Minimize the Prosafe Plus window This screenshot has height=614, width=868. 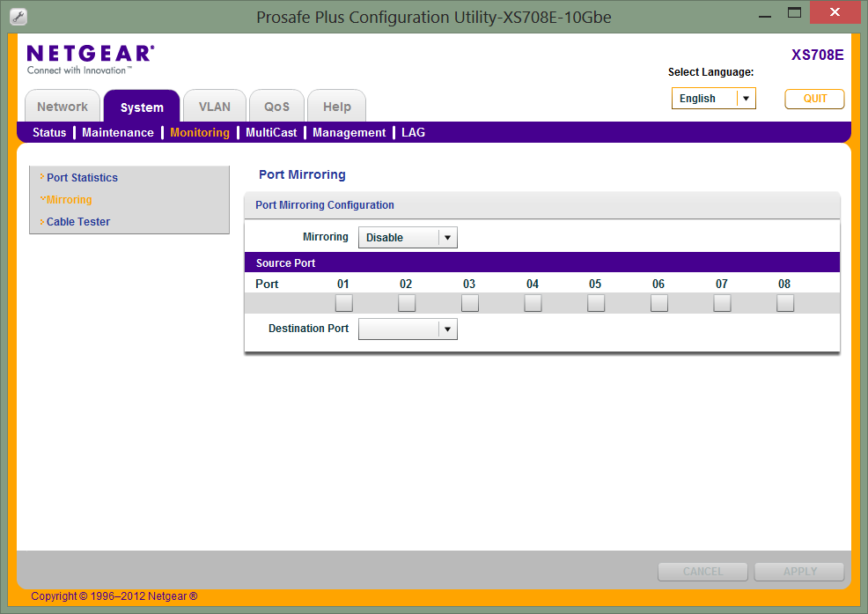point(765,16)
